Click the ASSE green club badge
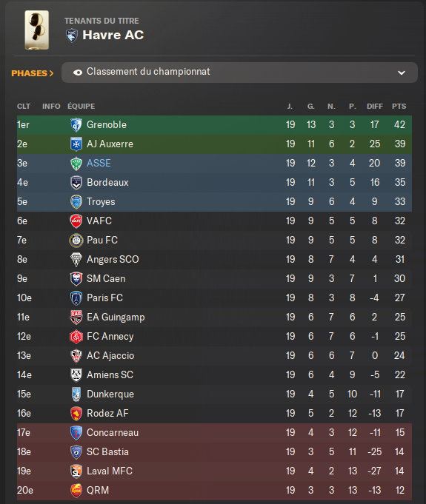The image size is (426, 504). (x=76, y=164)
